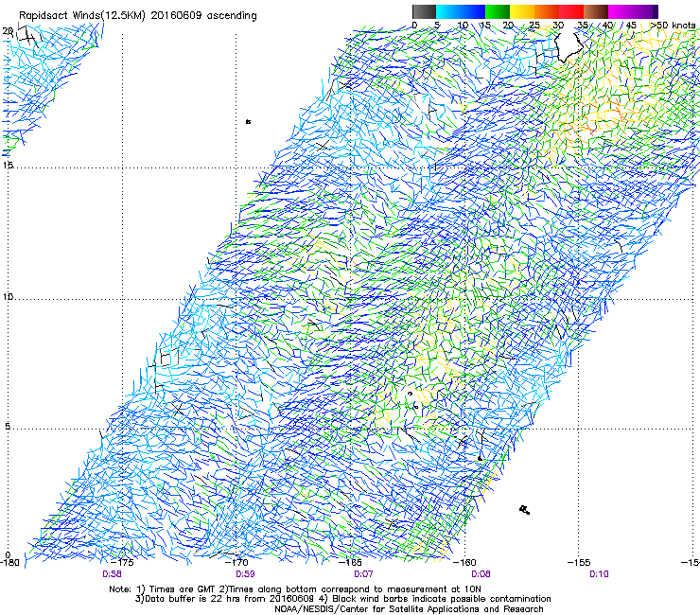
Task: Click the purple time label below -175
Action: (112, 574)
